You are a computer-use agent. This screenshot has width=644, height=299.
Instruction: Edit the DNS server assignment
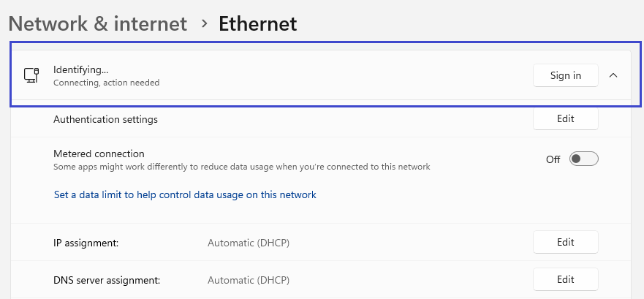[x=565, y=279]
